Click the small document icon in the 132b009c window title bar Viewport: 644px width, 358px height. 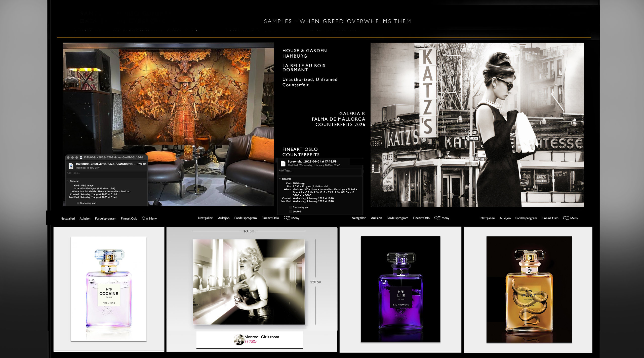(x=81, y=157)
